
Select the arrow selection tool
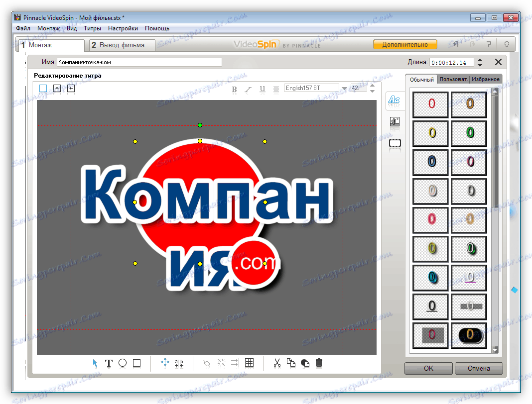(x=95, y=363)
